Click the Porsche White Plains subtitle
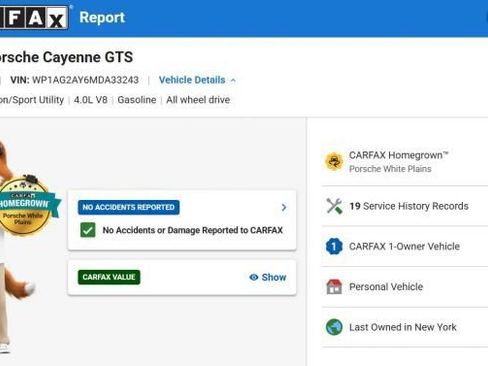The height and width of the screenshot is (366, 488). 390,169
